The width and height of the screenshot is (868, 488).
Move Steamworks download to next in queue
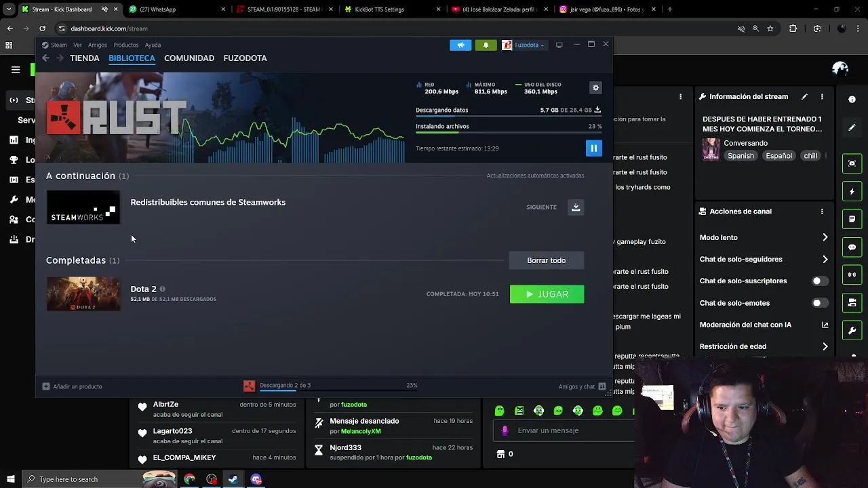point(576,207)
